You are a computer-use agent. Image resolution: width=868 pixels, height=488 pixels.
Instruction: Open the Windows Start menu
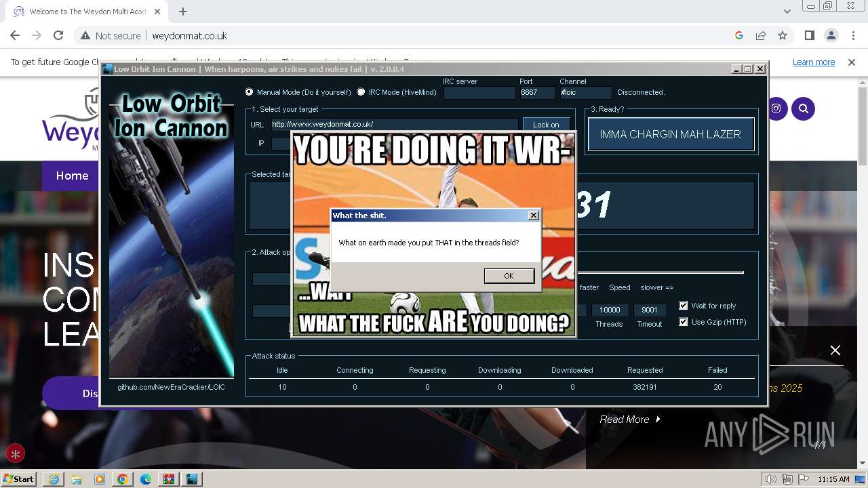point(18,479)
